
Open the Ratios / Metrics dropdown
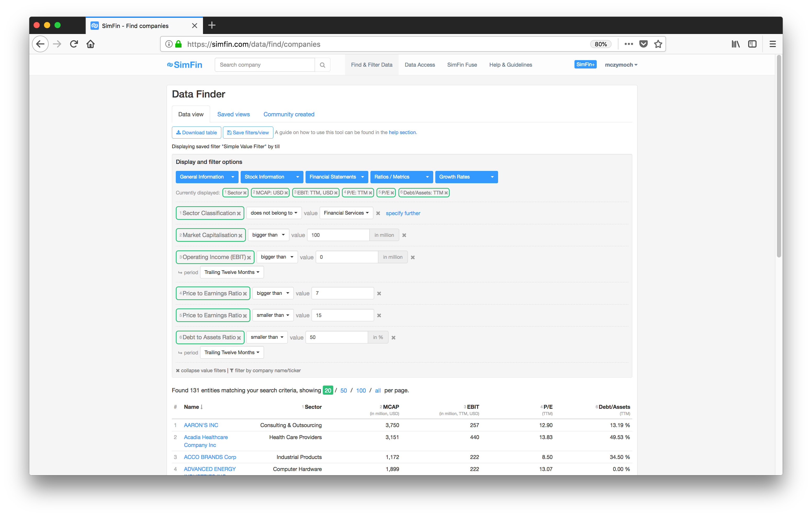click(x=401, y=177)
